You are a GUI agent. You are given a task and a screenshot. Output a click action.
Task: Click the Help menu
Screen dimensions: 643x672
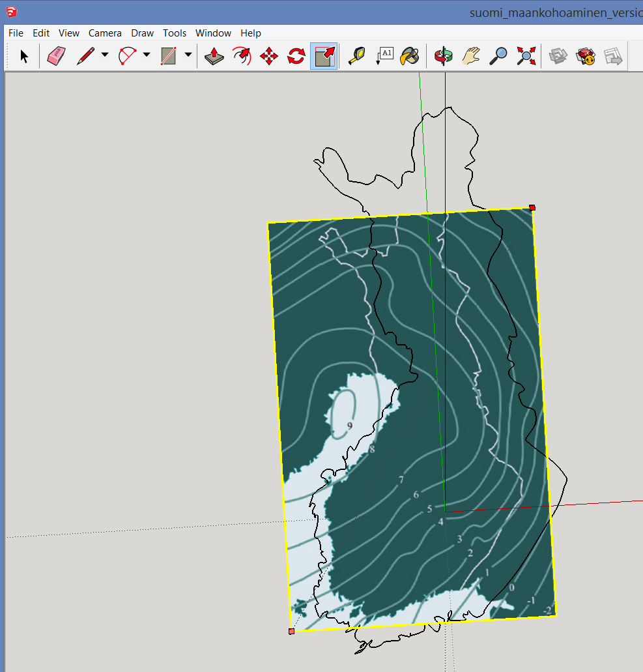coord(251,33)
